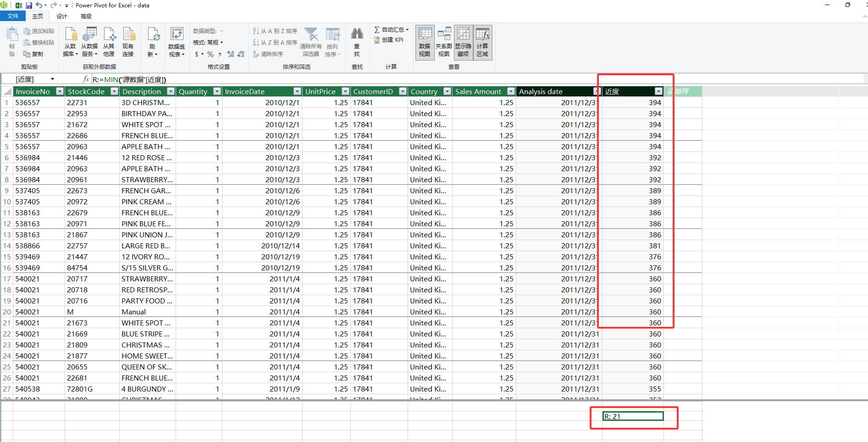The width and height of the screenshot is (868, 442).
Task: Switch to Diagram View (关系图视图)
Action: pos(443,42)
